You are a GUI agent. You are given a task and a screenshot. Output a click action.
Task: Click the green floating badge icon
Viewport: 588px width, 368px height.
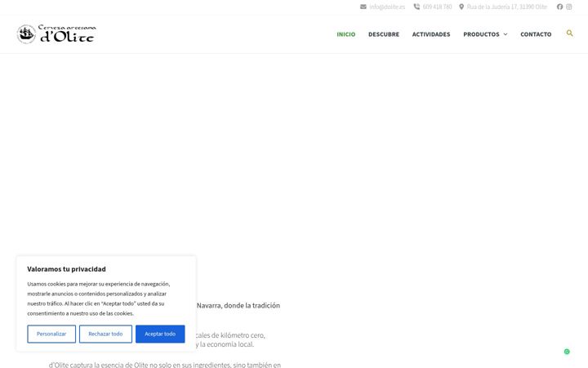pos(567,352)
